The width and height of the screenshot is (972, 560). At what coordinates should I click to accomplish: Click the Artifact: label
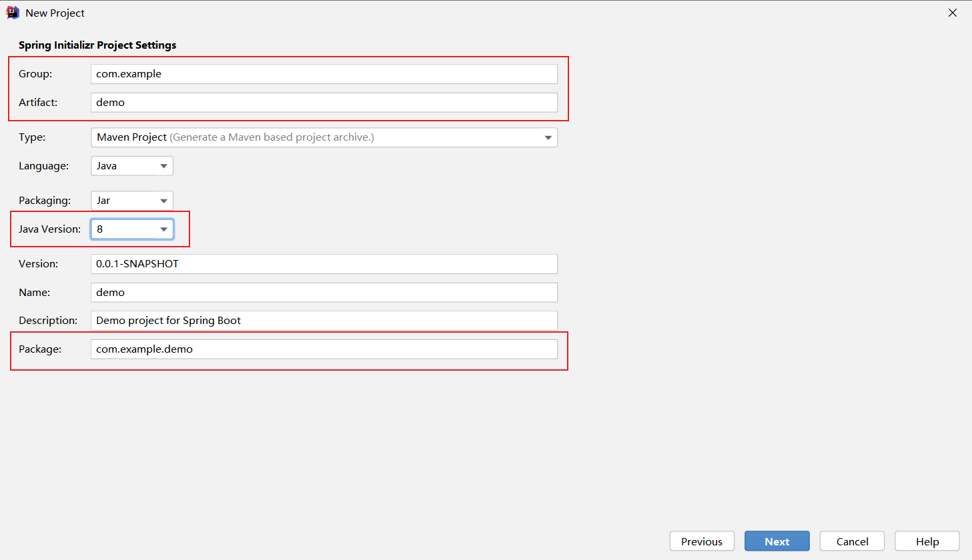pyautogui.click(x=38, y=103)
